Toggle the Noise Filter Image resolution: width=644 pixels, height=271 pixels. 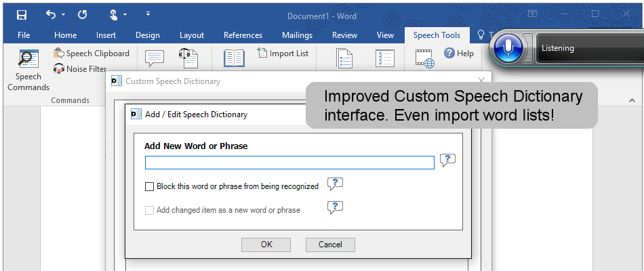point(80,69)
